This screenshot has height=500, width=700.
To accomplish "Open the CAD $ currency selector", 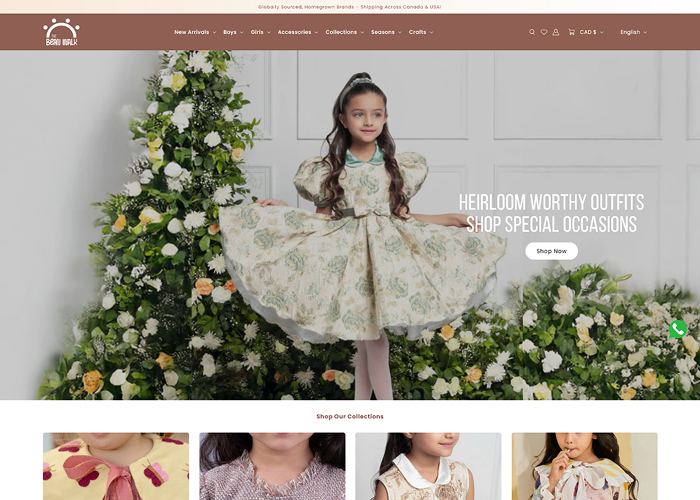I will [x=591, y=32].
